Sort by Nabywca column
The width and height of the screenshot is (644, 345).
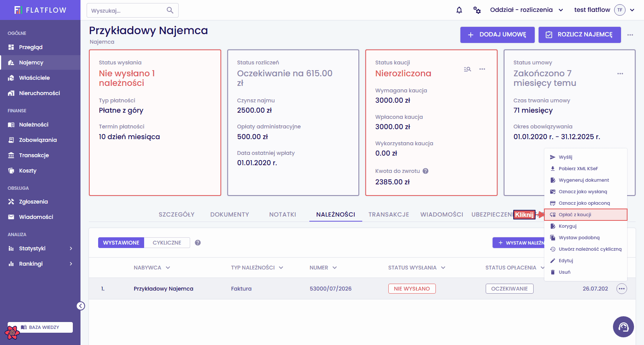152,268
